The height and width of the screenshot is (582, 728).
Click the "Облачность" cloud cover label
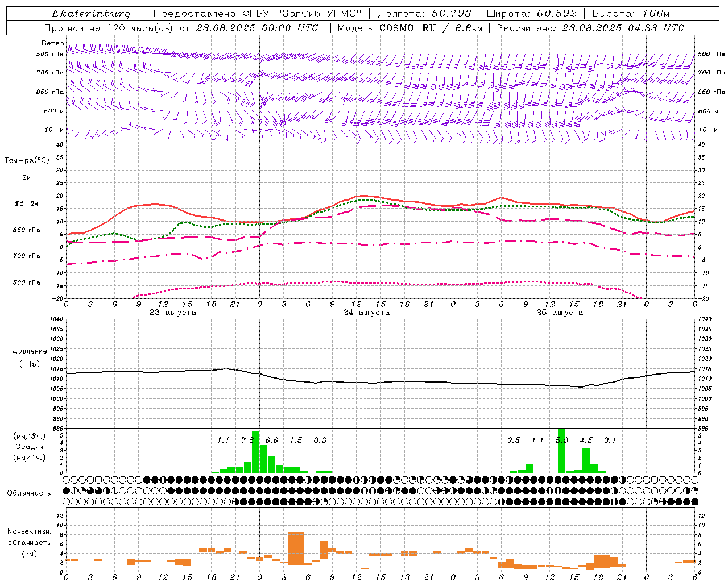point(29,493)
